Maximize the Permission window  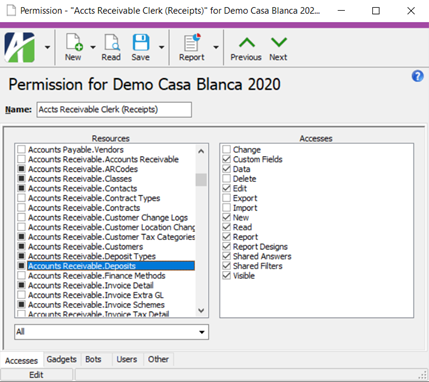click(x=376, y=11)
